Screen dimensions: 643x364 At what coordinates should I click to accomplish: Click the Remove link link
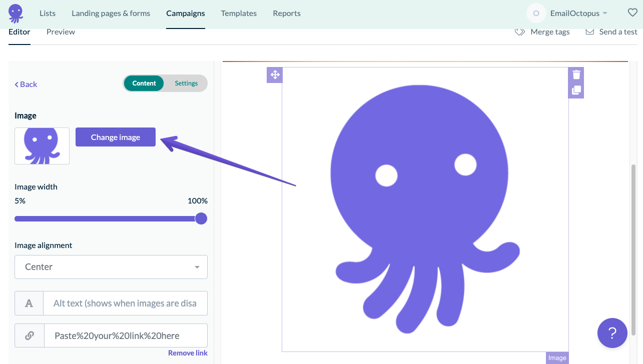click(188, 353)
